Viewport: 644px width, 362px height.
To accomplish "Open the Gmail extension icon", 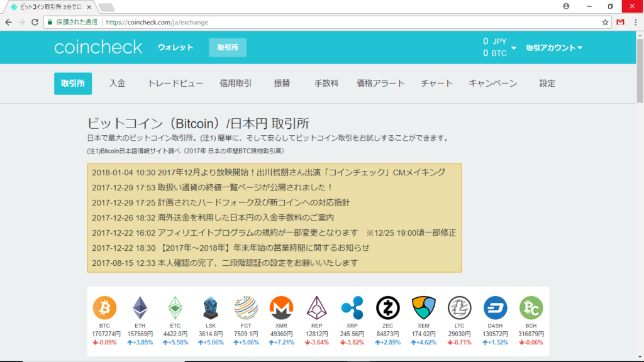I will coord(620,22).
